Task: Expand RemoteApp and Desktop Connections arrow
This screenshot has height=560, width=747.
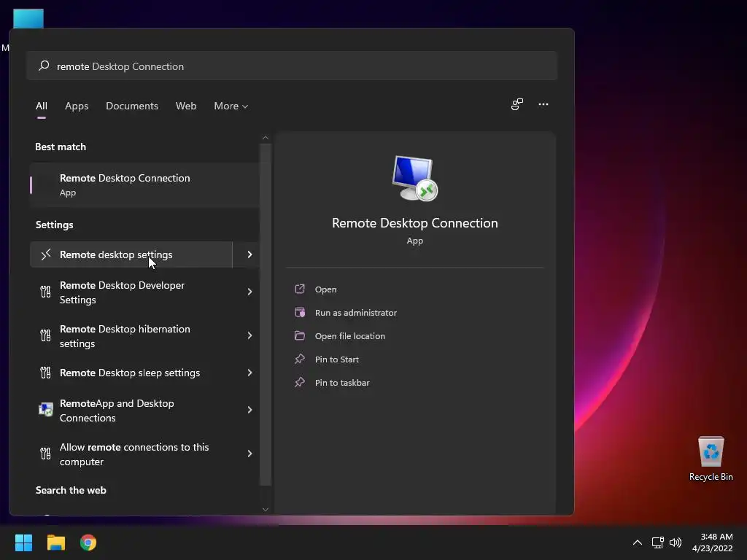Action: (249, 410)
